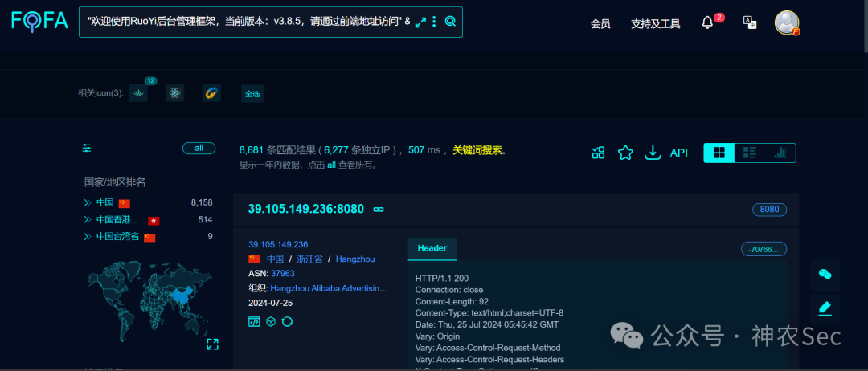The width and height of the screenshot is (868, 371).
Task: Expand the search query box icon
Action: click(x=420, y=22)
